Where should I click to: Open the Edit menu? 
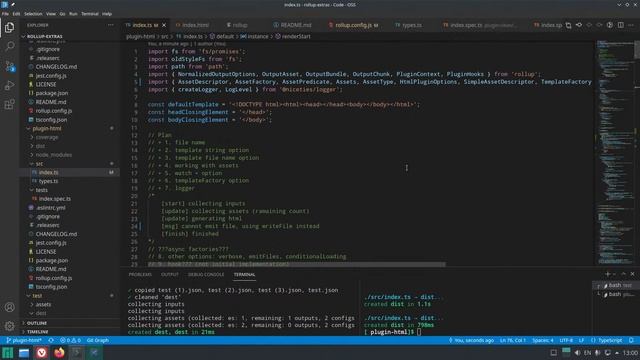[x=16, y=13]
